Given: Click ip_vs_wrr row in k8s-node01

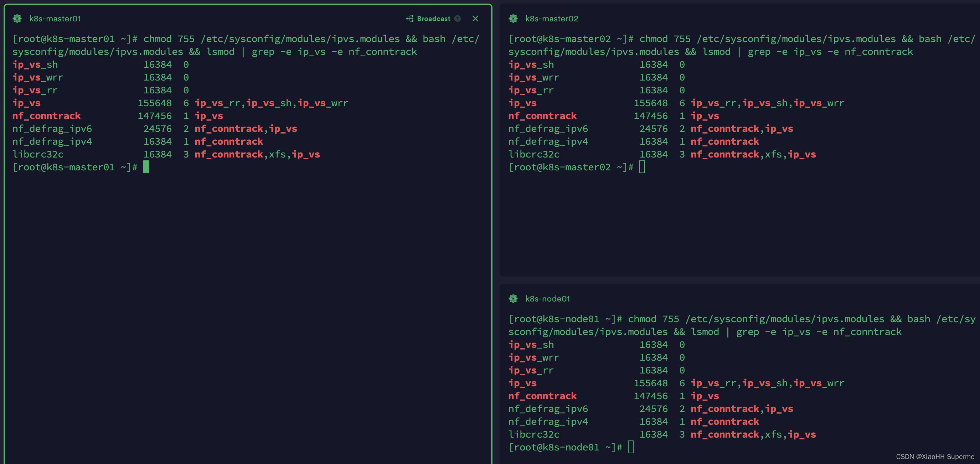Looking at the screenshot, I should tap(597, 357).
